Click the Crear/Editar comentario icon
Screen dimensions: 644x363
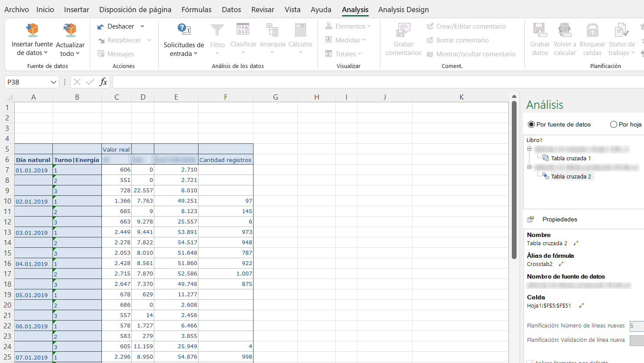[x=430, y=26]
